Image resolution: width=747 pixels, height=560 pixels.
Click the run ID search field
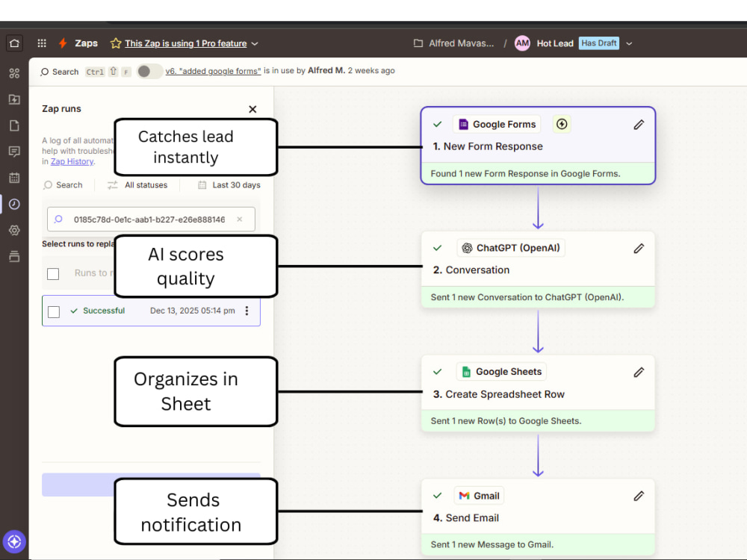[151, 220]
